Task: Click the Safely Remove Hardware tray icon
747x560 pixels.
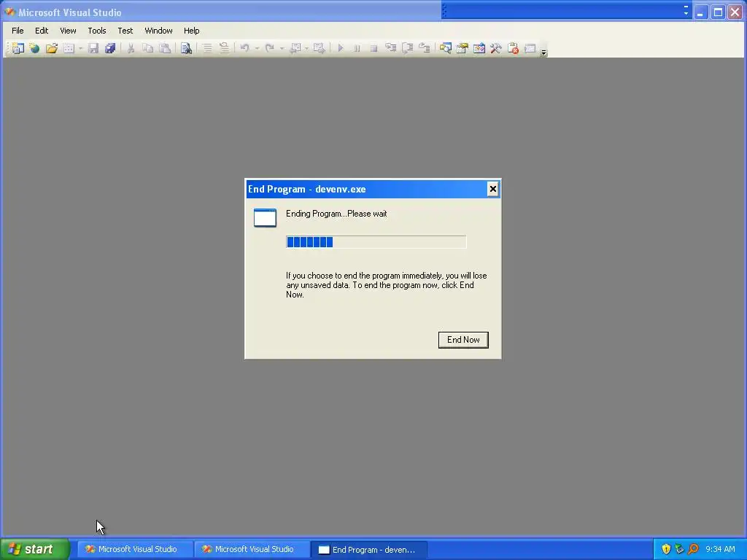Action: (679, 549)
